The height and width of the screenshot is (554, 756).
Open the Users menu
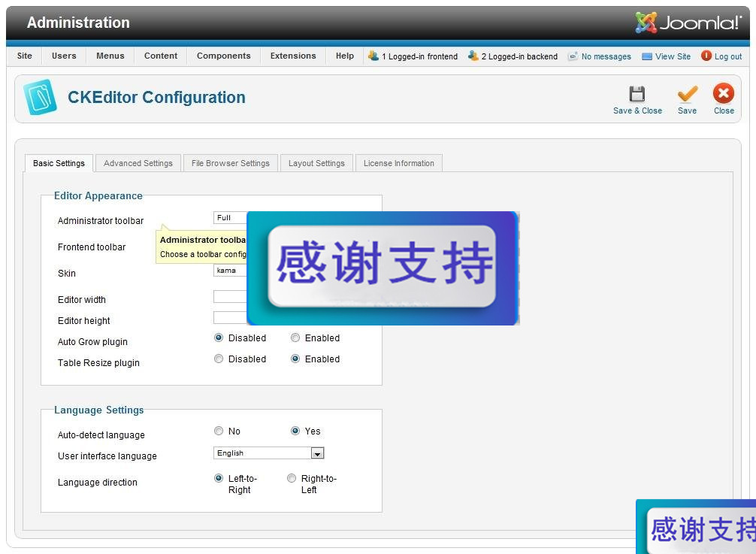[x=64, y=56]
